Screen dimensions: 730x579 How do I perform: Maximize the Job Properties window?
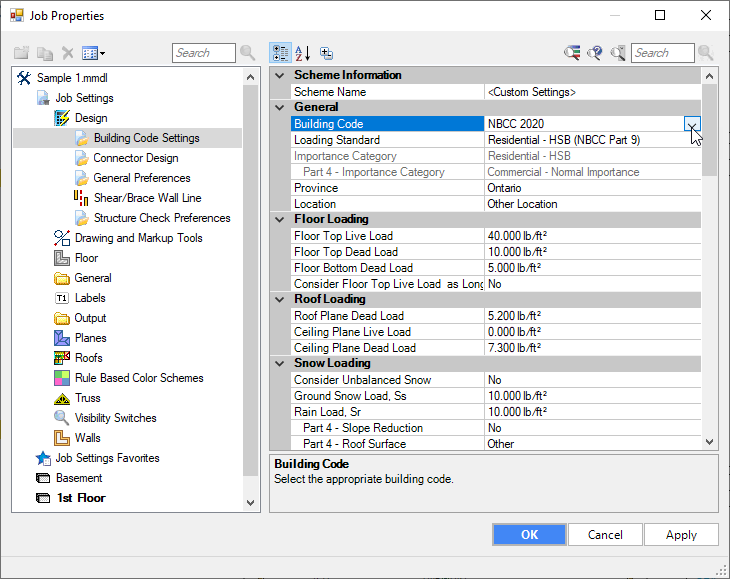coord(660,15)
